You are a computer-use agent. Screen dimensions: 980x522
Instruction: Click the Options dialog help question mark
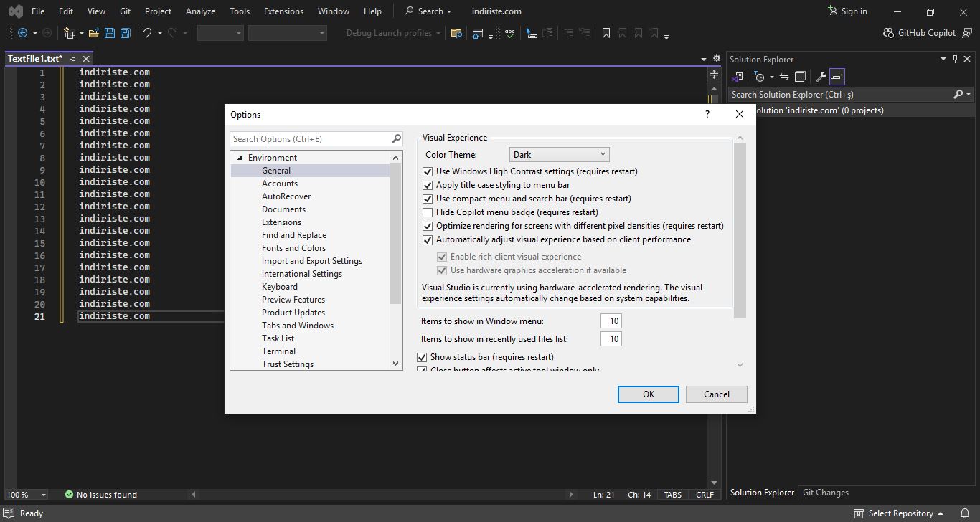(707, 114)
